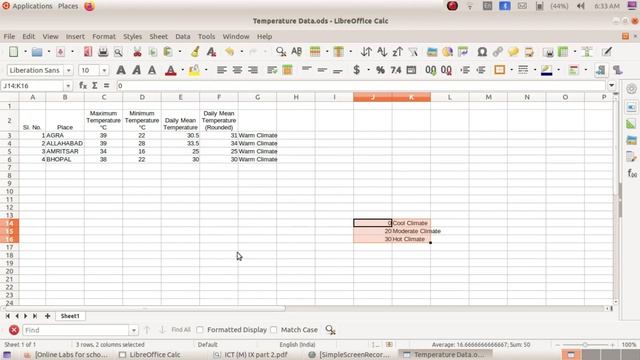
Task: Click the Spelling check icon
Action: coord(297,52)
